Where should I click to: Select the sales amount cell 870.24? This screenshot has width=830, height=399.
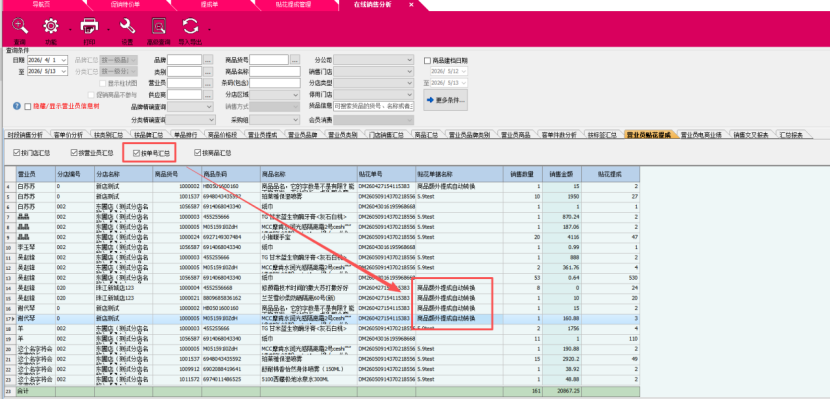[562, 217]
